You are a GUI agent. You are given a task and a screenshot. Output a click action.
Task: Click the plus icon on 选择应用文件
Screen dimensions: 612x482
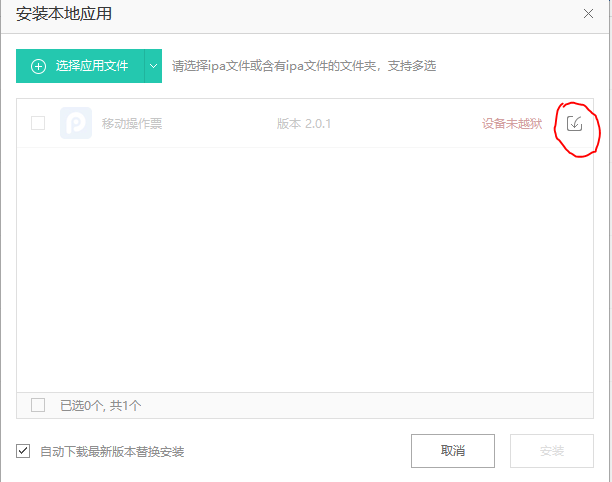pos(39,66)
